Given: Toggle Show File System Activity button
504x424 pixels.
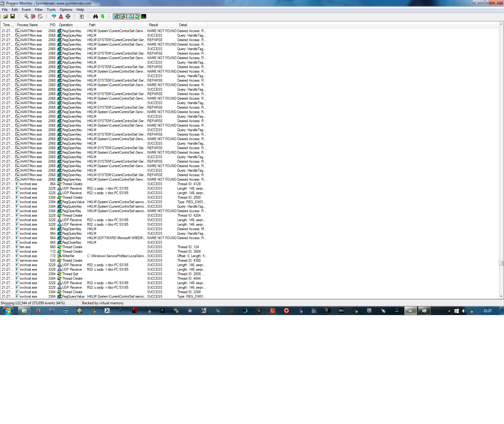Looking at the screenshot, I should coord(123,17).
